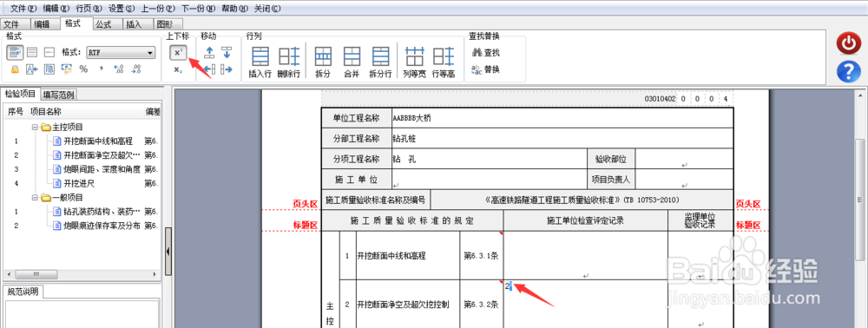Select the 规范说明 tab

click(23, 292)
